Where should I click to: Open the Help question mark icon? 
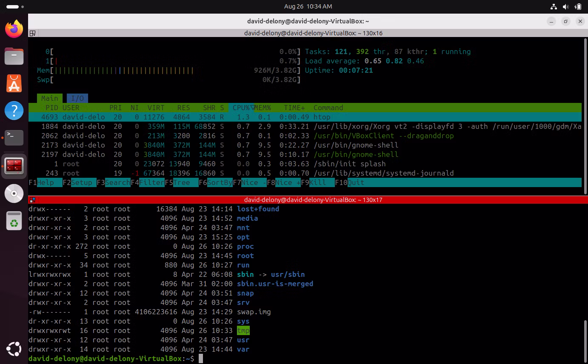pyautogui.click(x=14, y=111)
